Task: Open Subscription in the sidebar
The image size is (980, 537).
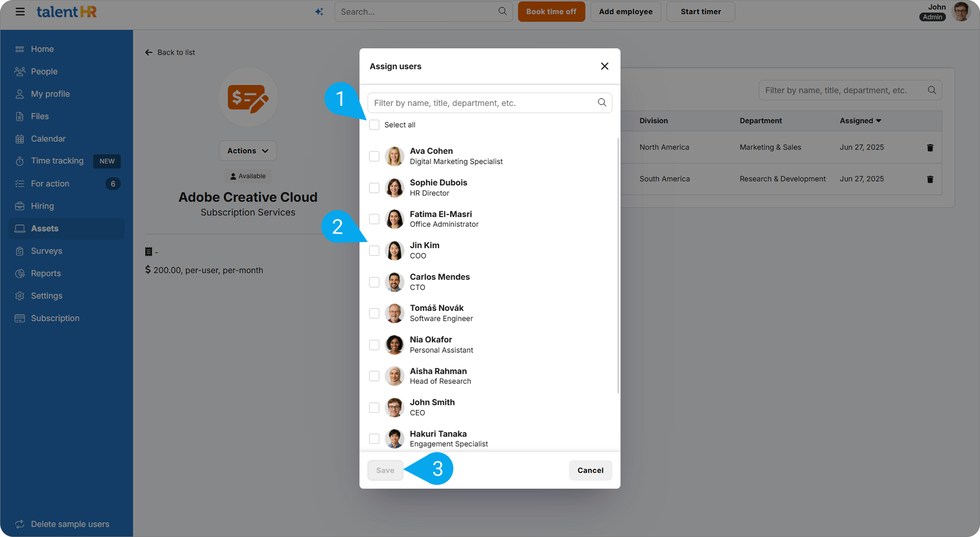Action: 67,318
